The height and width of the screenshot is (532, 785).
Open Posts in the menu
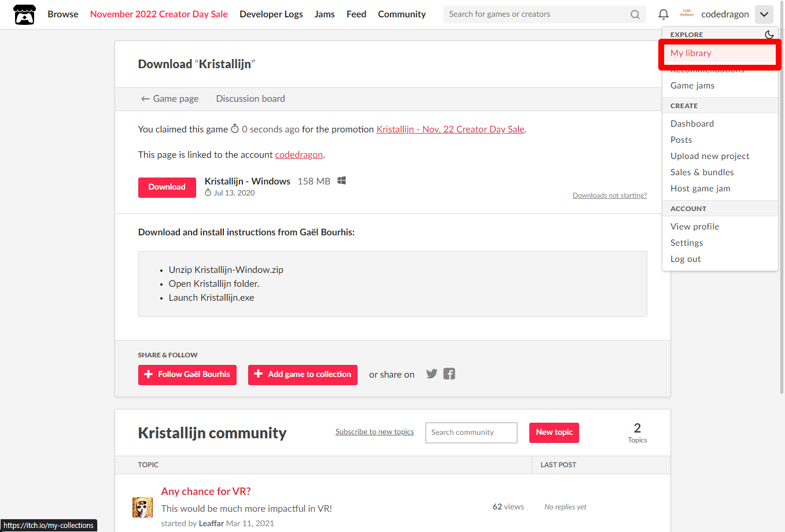(720, 140)
